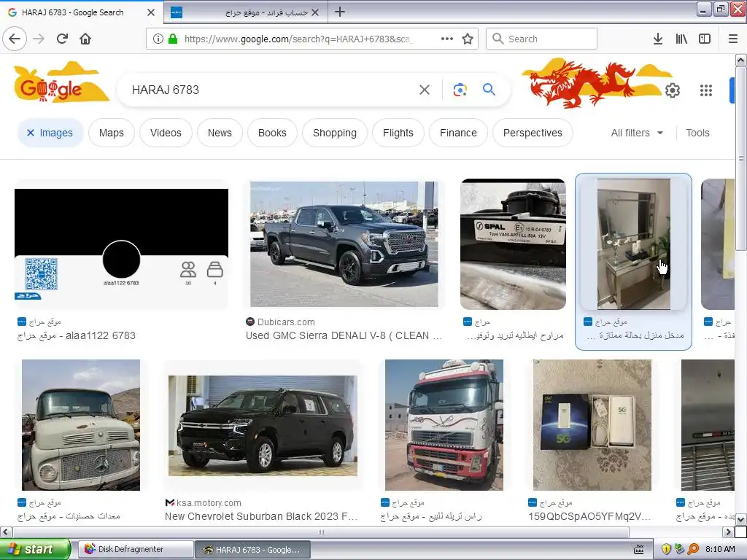Open the SPAL cooling fan image

pos(513,244)
